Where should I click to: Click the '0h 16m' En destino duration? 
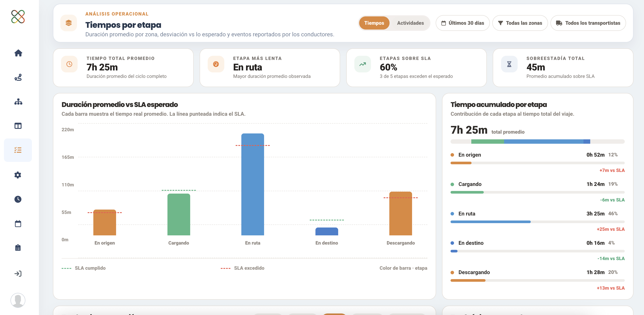[595, 243]
